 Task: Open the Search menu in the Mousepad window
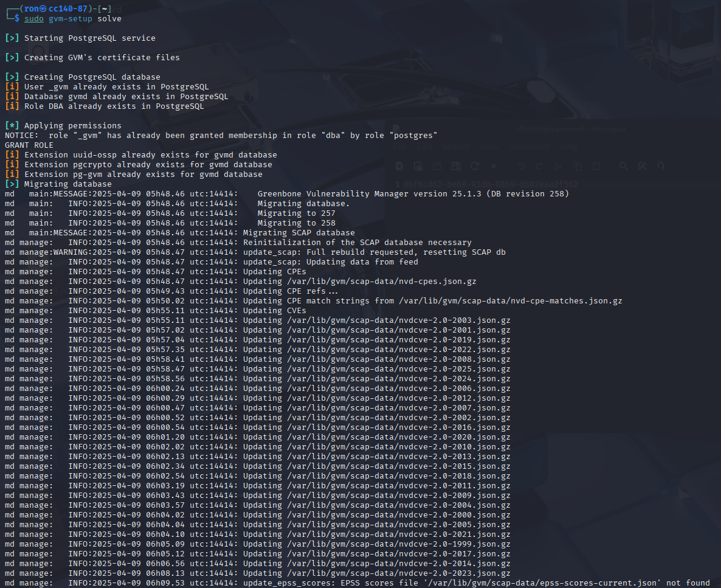tap(456, 147)
